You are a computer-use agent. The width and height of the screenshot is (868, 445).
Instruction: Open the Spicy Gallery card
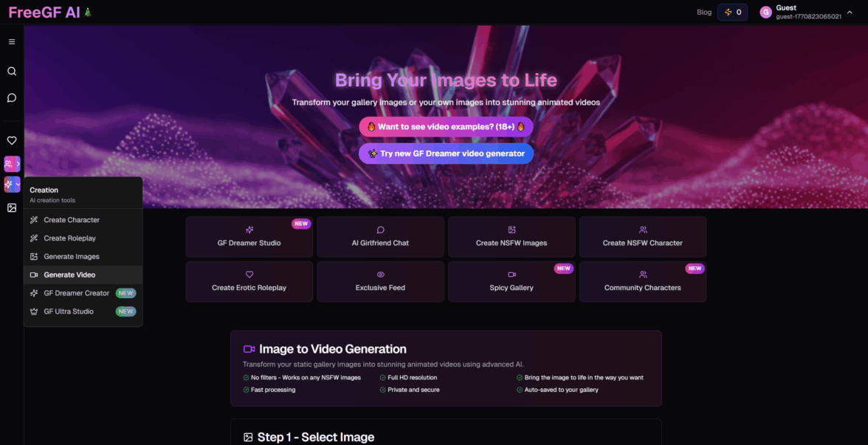pos(512,282)
